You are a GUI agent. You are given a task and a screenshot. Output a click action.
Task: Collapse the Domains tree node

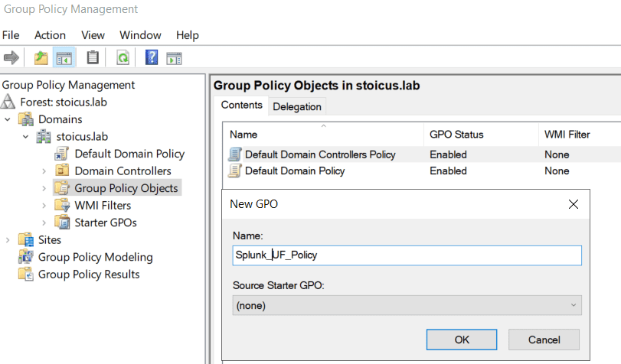pos(8,119)
